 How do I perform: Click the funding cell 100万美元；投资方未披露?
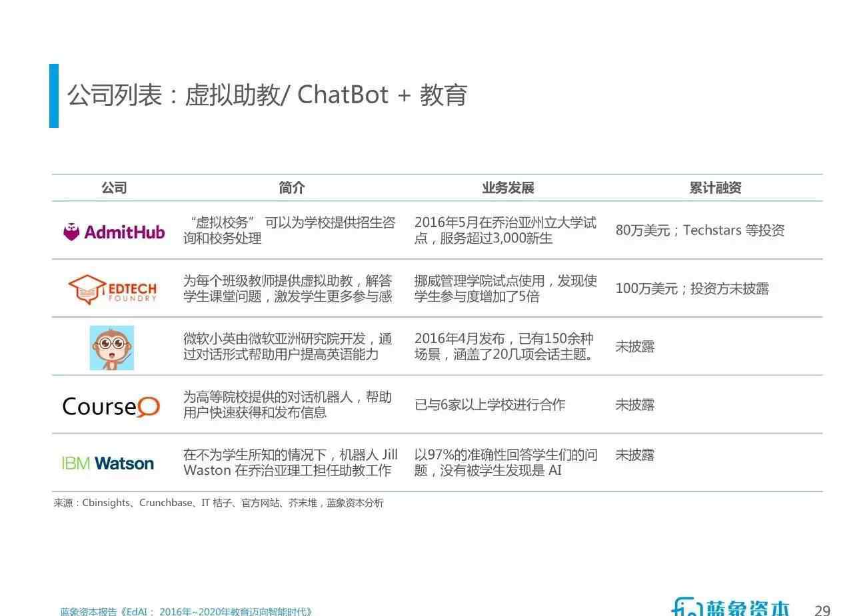tap(692, 288)
